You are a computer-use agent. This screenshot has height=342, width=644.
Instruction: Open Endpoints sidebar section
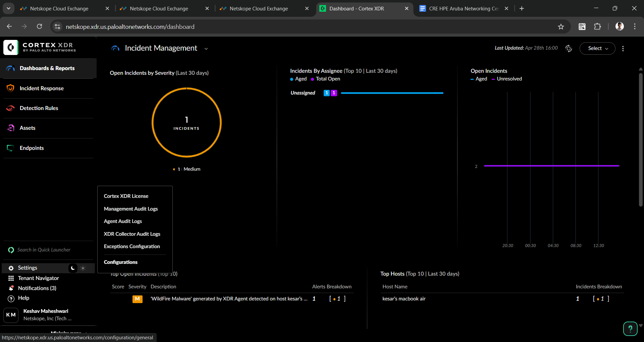(48, 148)
